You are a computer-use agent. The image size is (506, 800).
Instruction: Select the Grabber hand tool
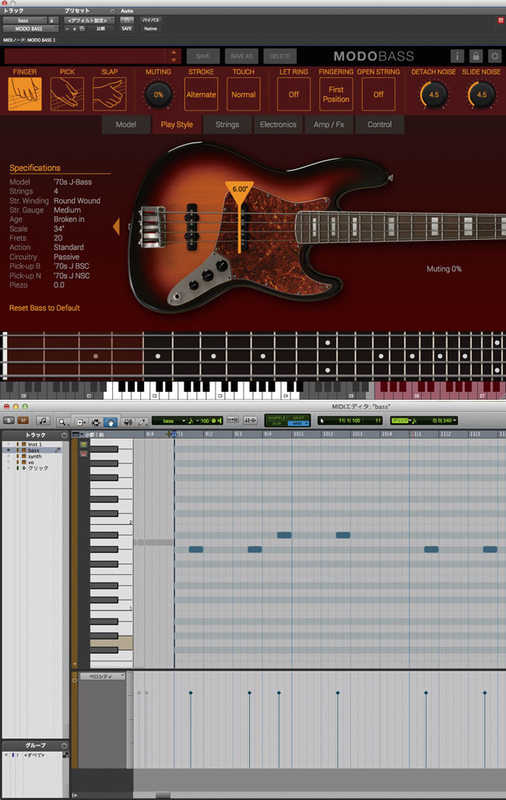[110, 422]
